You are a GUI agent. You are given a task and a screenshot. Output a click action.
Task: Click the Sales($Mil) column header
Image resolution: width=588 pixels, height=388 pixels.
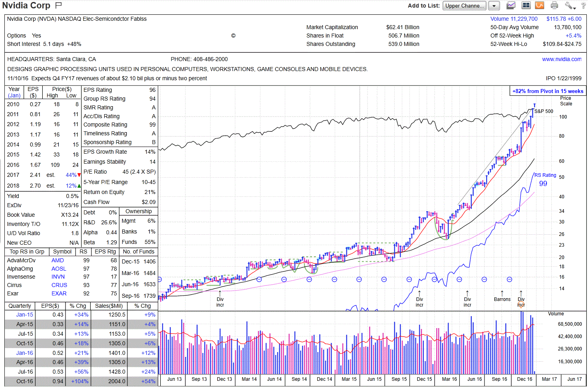(x=109, y=306)
